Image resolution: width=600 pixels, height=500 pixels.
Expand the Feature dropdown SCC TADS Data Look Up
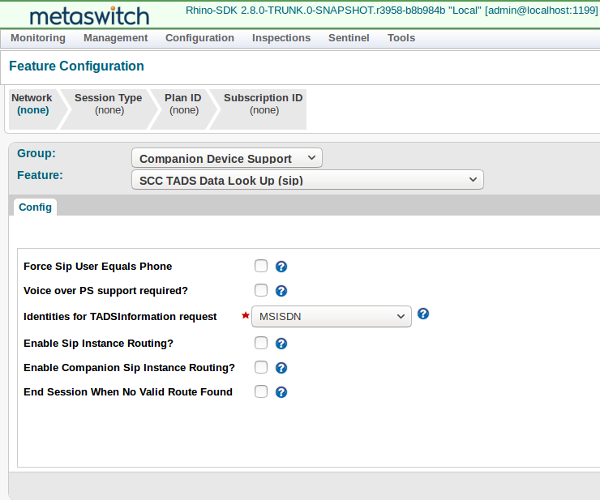click(x=307, y=180)
